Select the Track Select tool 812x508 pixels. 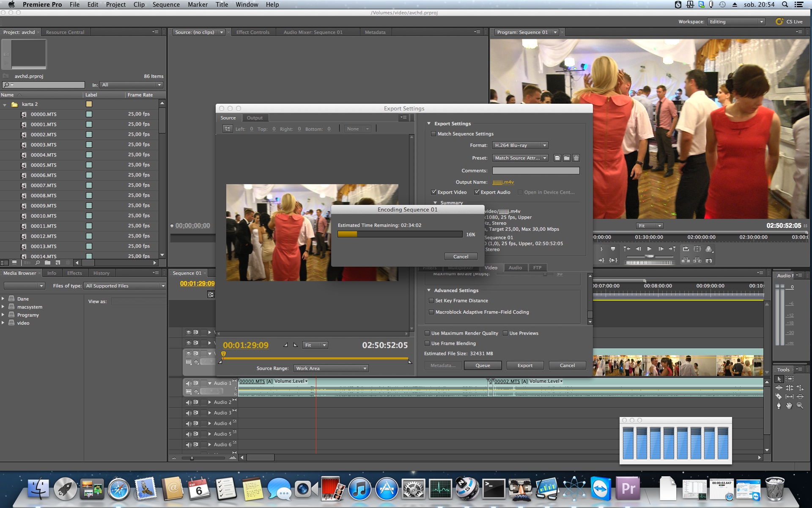[x=790, y=379]
